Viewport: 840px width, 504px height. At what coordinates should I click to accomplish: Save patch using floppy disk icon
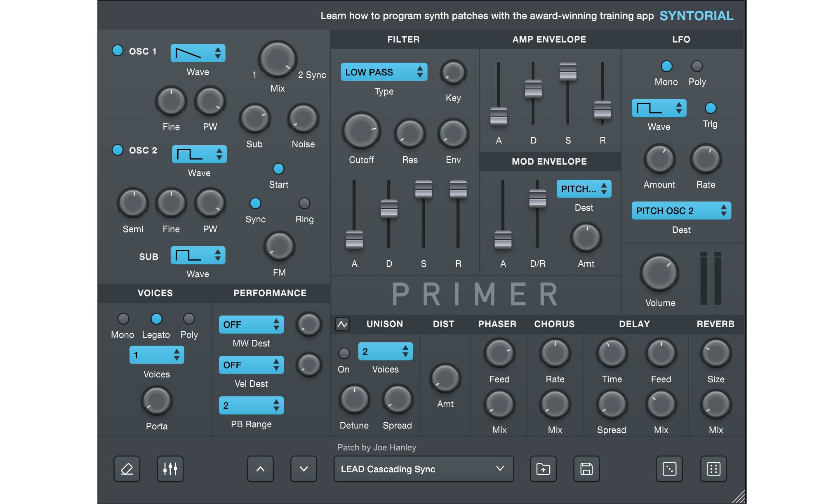tap(586, 469)
